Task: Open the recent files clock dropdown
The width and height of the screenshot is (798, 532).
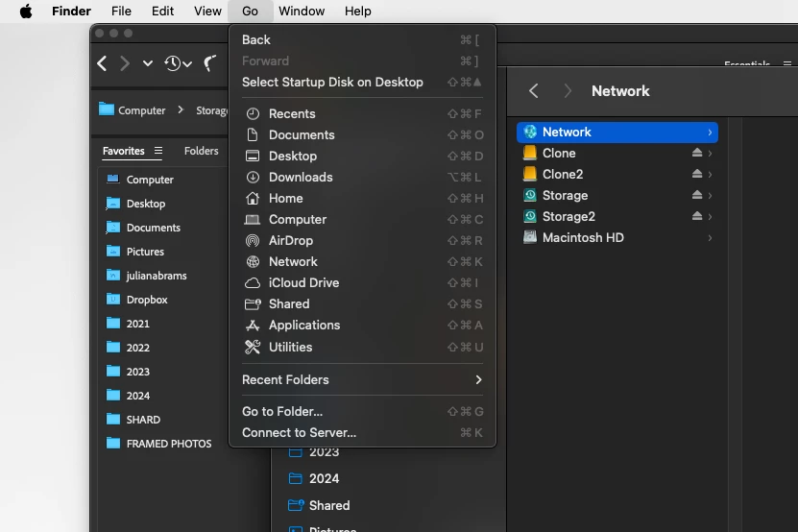Action: click(178, 63)
